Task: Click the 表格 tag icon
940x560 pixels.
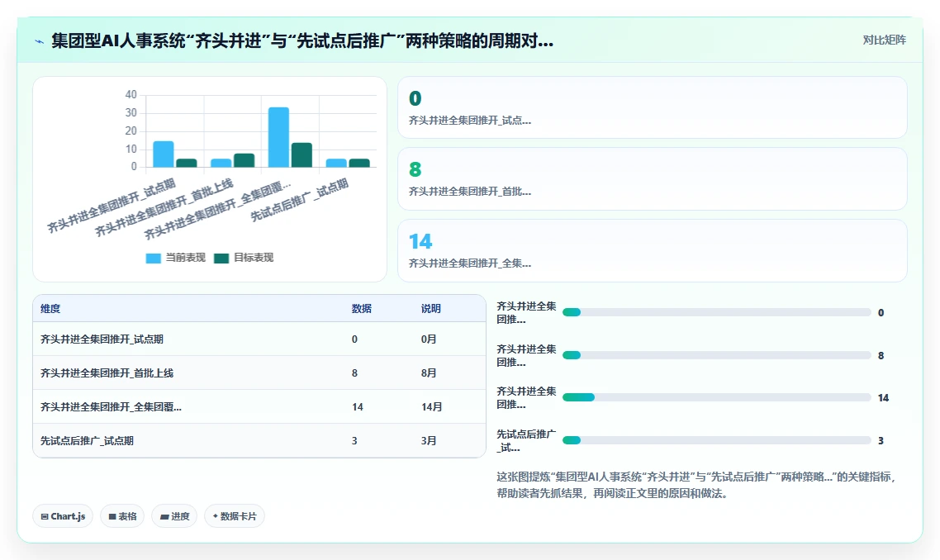Action: (112, 516)
